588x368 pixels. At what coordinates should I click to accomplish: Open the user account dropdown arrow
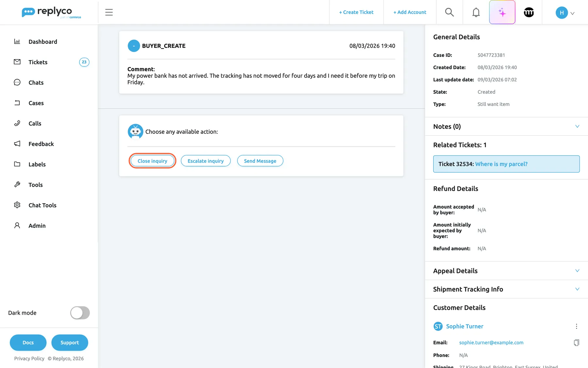coord(572,13)
